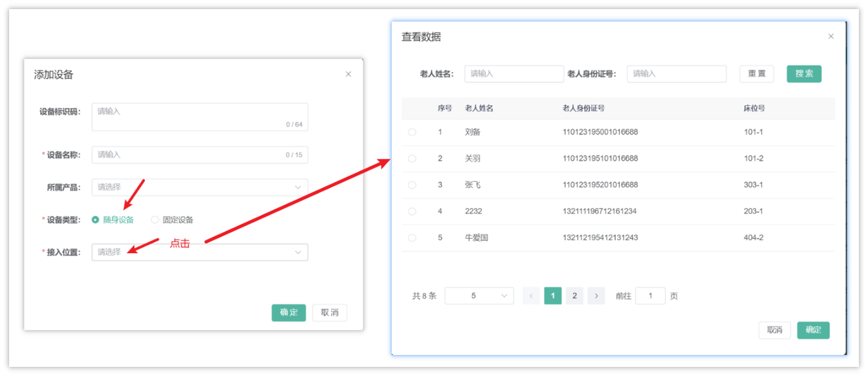Focus the 老人姓名 search field
Screen dimensions: 868x376
(x=514, y=74)
